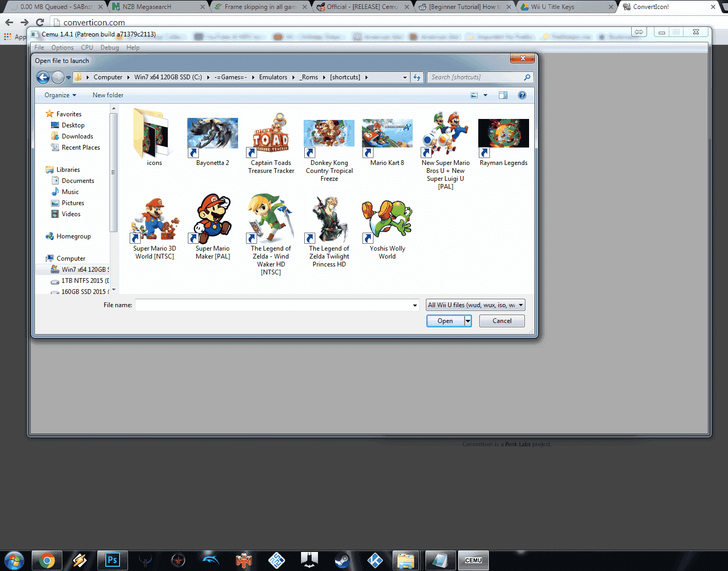
Task: Select Captain Toads Treasure Tracker shortcut
Action: tap(271, 143)
